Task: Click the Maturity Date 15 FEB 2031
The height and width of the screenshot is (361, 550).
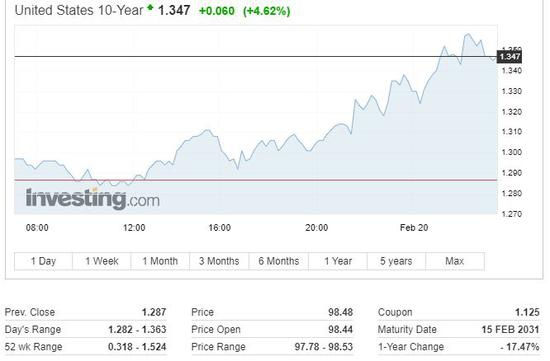Action: (510, 330)
